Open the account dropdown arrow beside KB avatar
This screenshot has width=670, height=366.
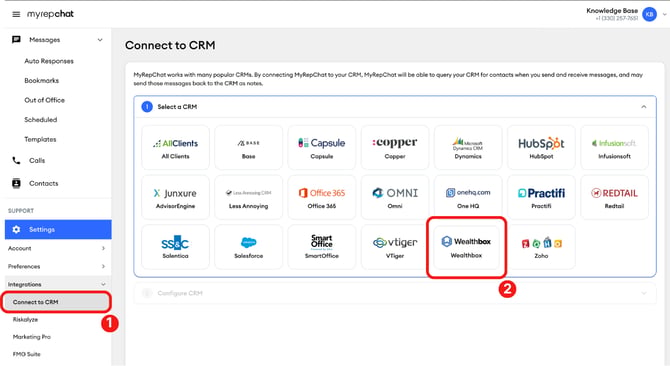(x=664, y=14)
